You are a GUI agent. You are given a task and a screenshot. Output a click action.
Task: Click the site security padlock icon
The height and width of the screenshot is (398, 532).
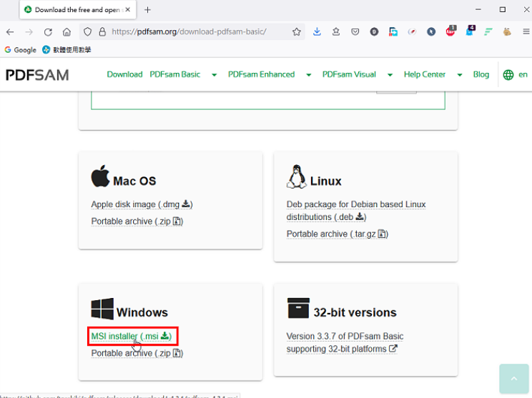102,32
